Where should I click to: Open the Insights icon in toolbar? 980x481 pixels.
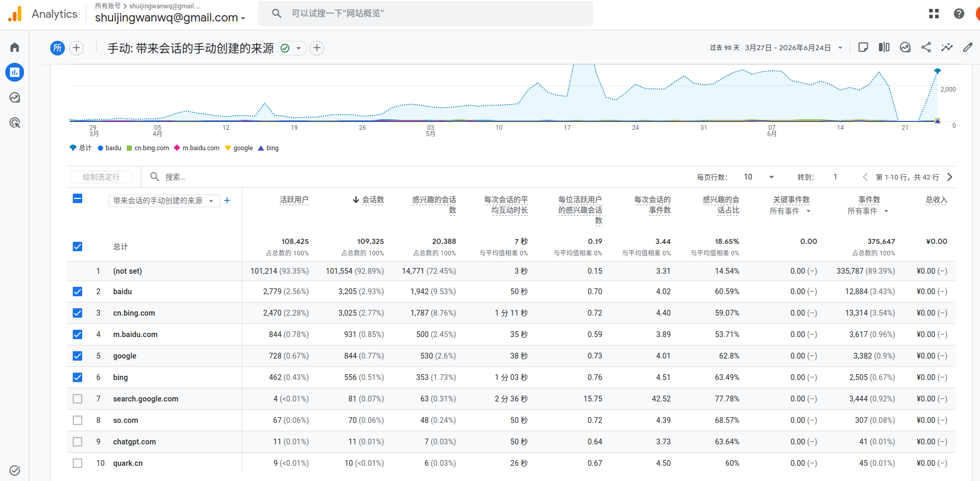[x=905, y=48]
